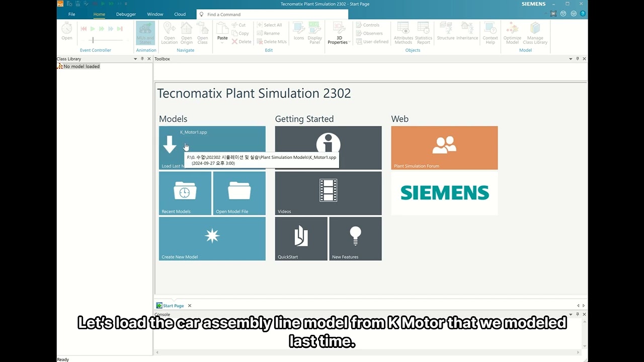Click the full screen mode icon

pyautogui.click(x=553, y=14)
